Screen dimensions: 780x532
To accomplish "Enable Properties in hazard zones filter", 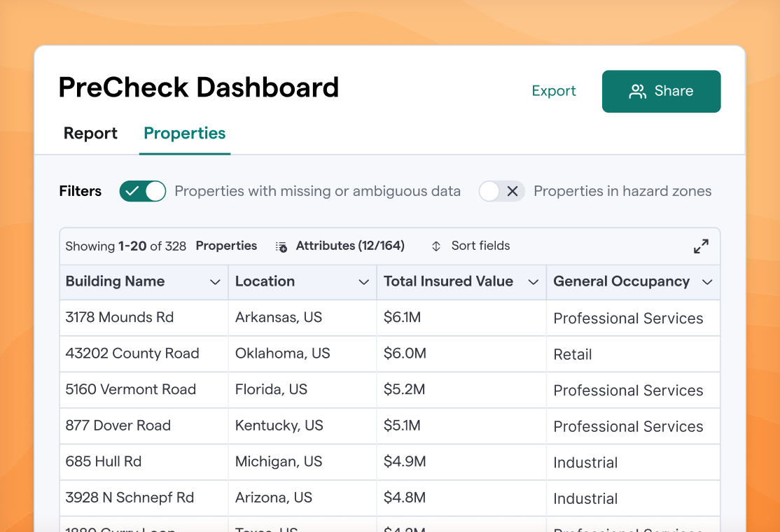I will (501, 191).
